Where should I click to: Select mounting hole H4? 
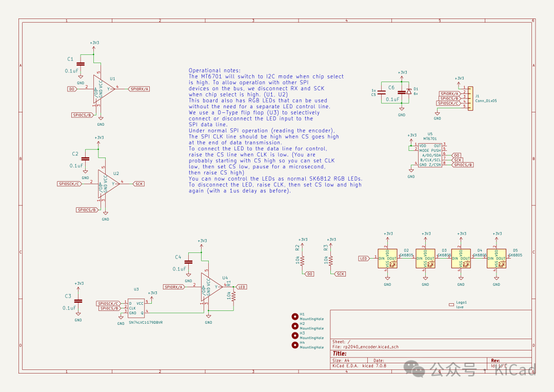point(295,345)
